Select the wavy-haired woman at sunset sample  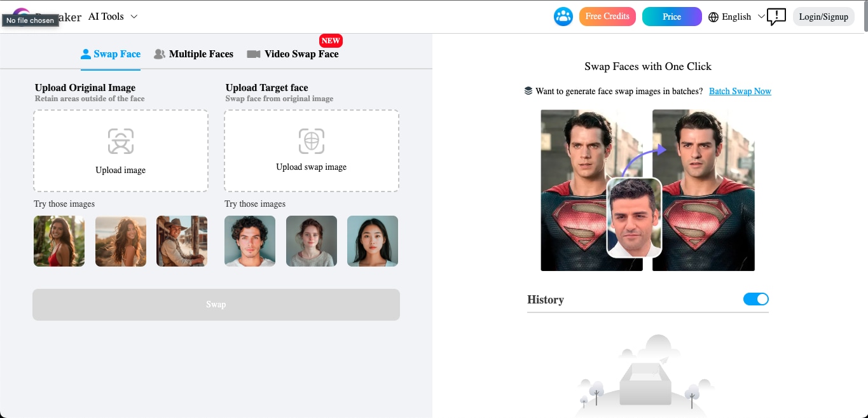[121, 241]
